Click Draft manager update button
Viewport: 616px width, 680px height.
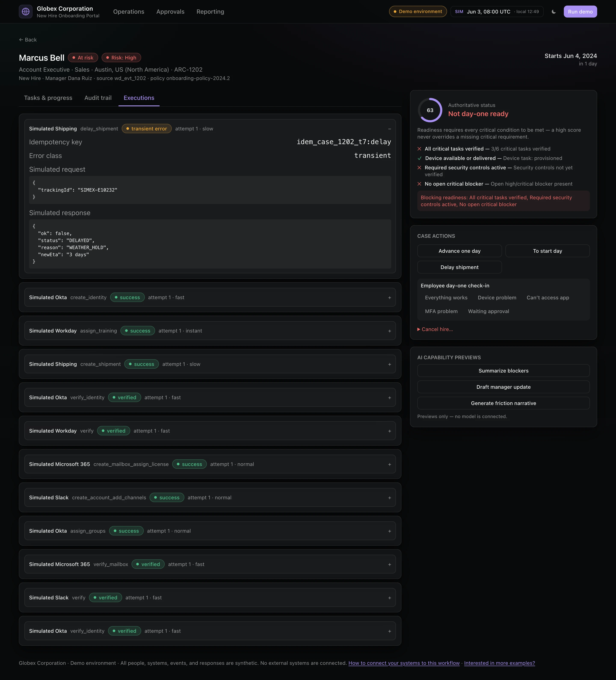(503, 387)
